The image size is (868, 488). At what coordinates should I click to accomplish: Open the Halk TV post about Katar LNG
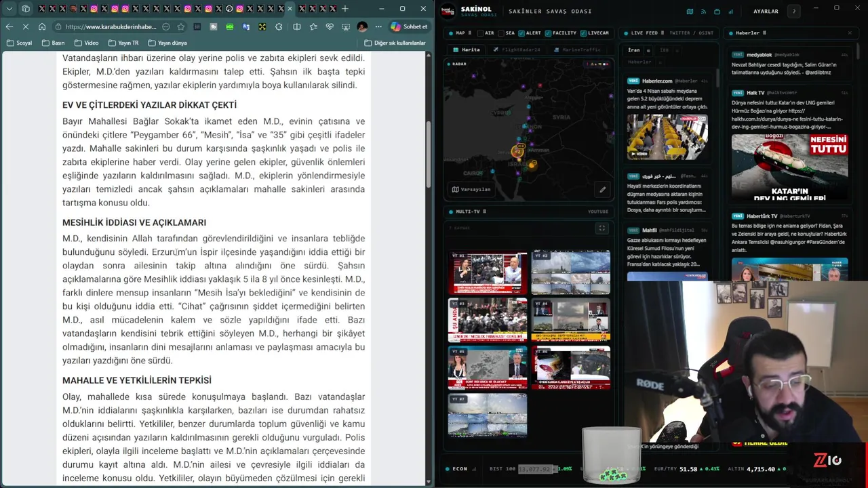[x=790, y=144]
